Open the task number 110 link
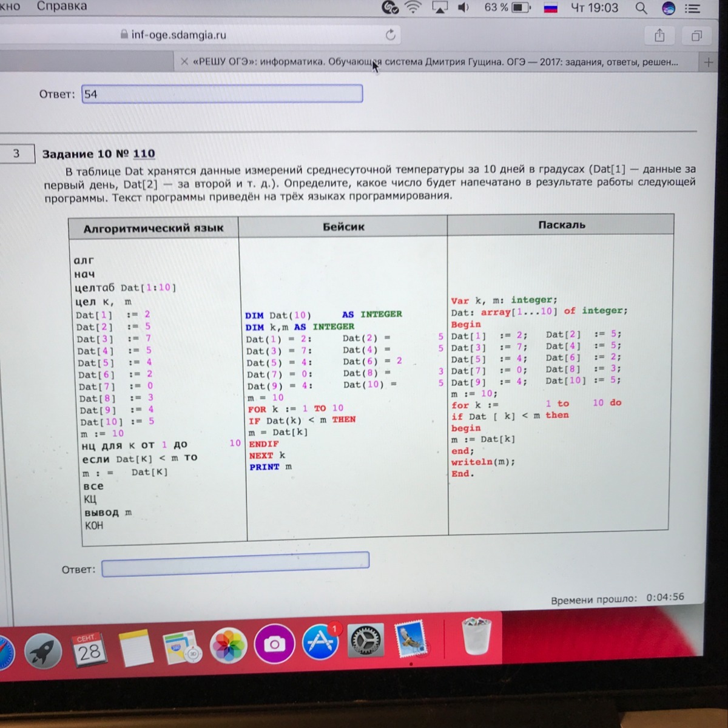This screenshot has height=728, width=728. pos(144,153)
